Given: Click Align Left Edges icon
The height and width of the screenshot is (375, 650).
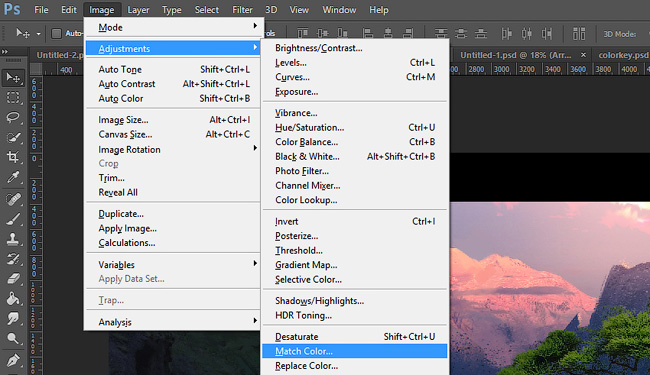Looking at the screenshot, I should pyautogui.click(x=368, y=33).
